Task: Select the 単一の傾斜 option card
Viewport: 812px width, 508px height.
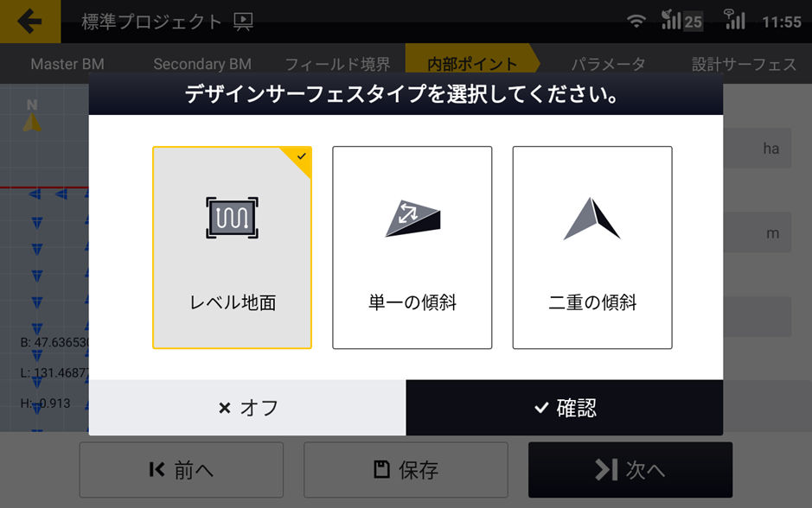Action: click(x=412, y=247)
